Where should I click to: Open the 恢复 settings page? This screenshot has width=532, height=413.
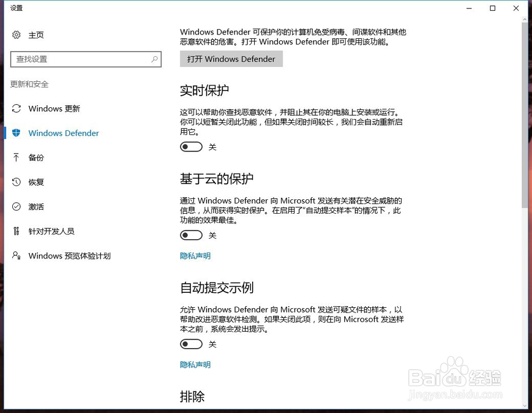coord(36,182)
